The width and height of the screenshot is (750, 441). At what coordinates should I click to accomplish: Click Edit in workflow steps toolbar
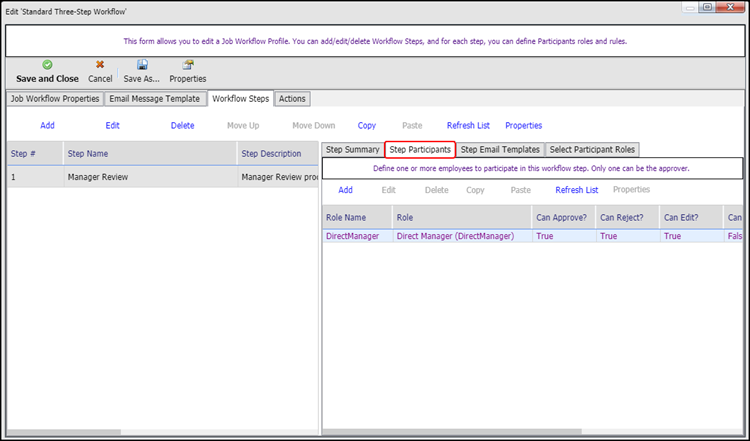pos(112,126)
